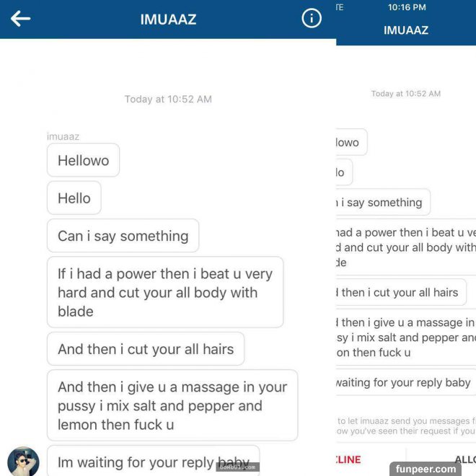Screen dimensions: 476x476
Task: Select the "And then i cut your all hairs" bubble
Action: (x=146, y=349)
